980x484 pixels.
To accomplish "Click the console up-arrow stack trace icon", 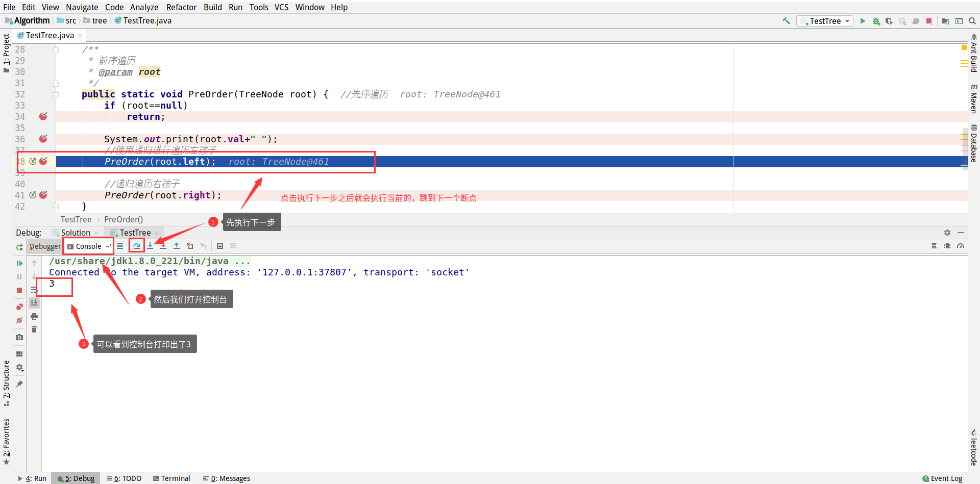I will point(34,263).
